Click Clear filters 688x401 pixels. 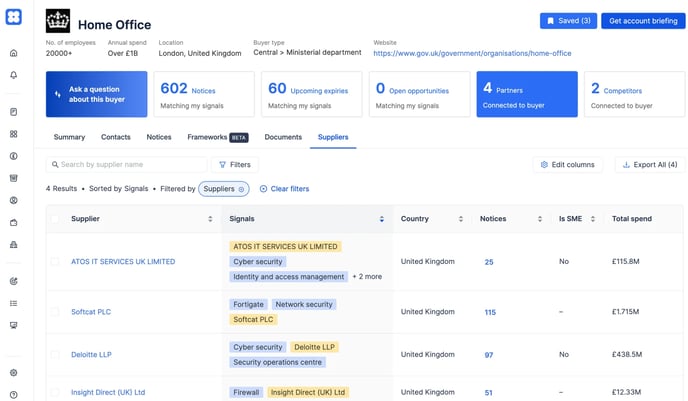click(284, 189)
